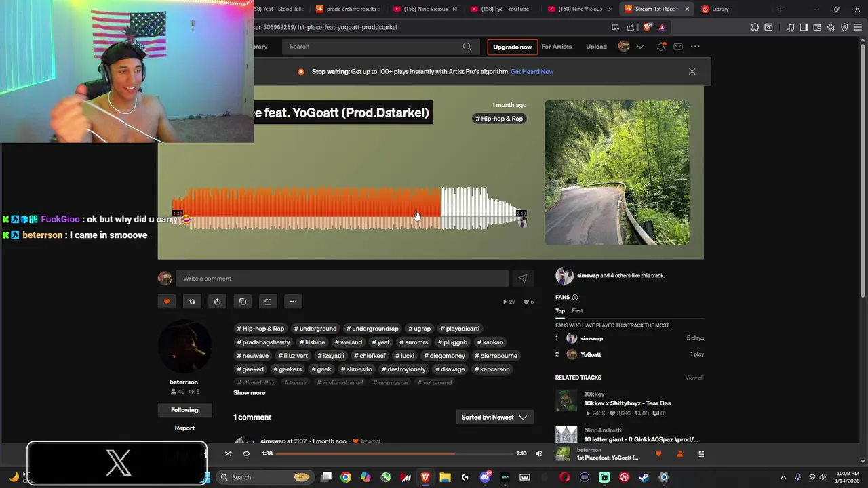Dismiss the Artist Pro banner with X
The width and height of the screenshot is (868, 488).
692,71
